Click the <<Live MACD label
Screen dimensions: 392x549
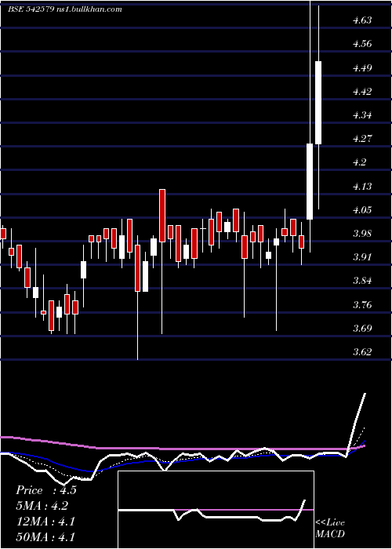[330, 528]
